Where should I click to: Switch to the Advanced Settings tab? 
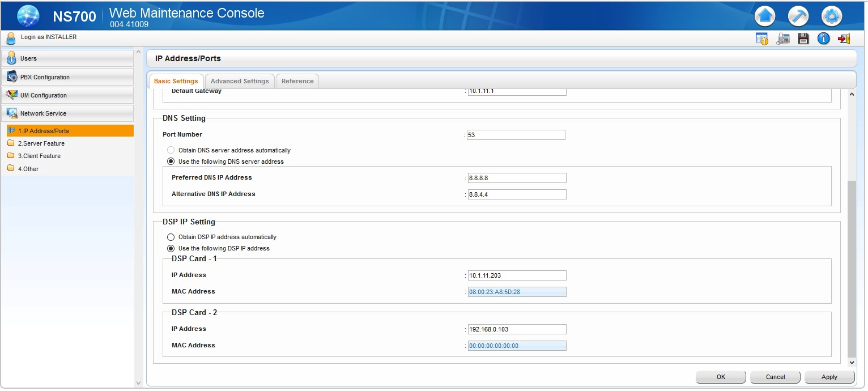(x=240, y=81)
